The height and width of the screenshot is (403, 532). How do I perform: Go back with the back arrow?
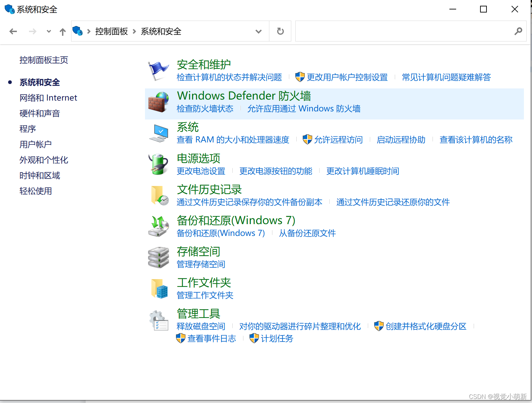click(x=13, y=31)
